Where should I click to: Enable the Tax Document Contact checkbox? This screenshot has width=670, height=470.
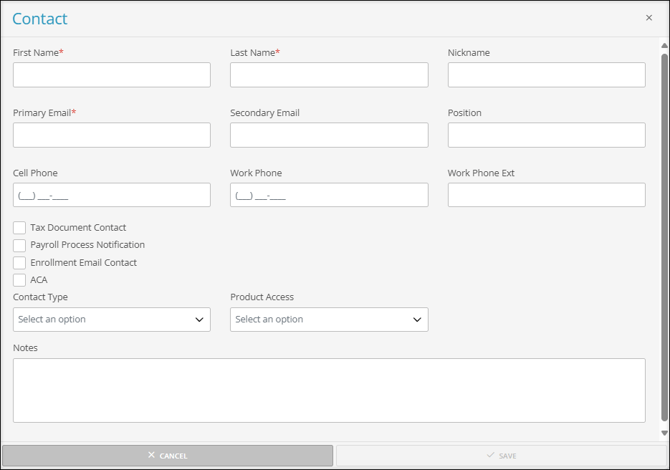click(20, 228)
